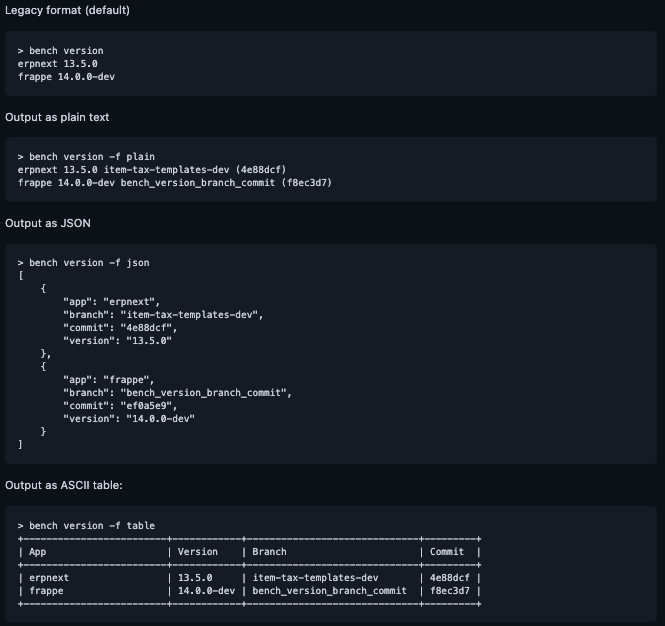Click the JSON line "app": "frappe"

pos(109,380)
